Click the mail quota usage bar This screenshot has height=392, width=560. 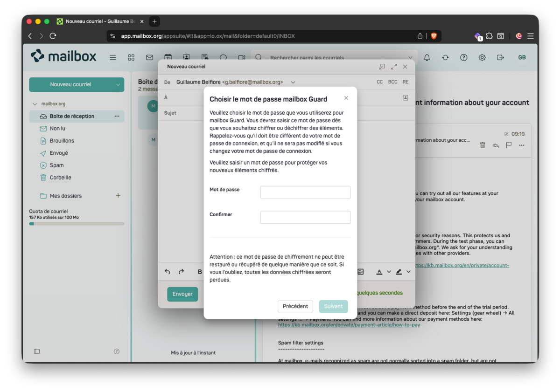point(77,224)
